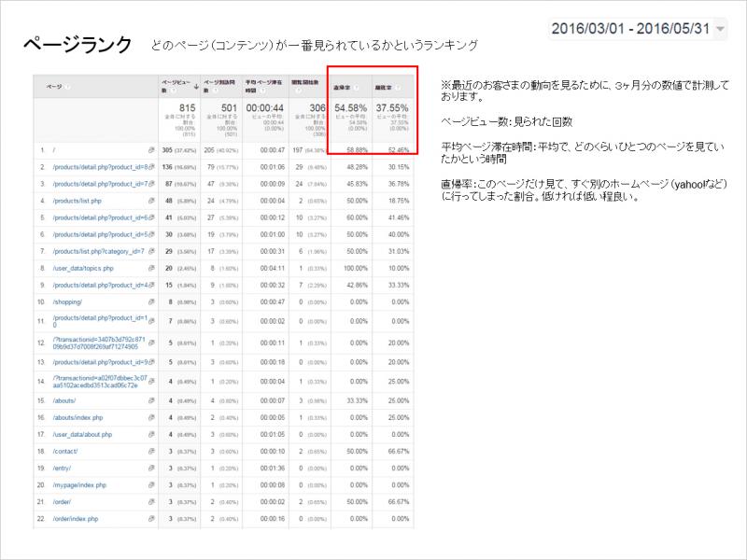The height and width of the screenshot is (560, 747).
Task: Click the pop-out icon beside product_id=6 row
Action: coord(151,217)
